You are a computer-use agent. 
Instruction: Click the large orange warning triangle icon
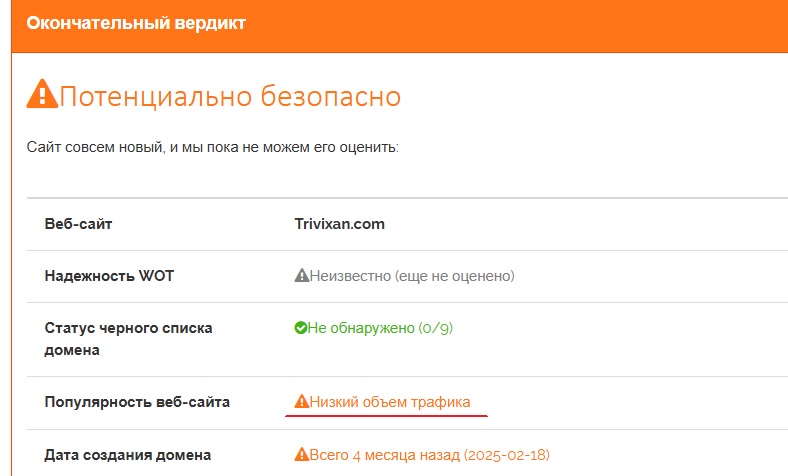pos(42,93)
